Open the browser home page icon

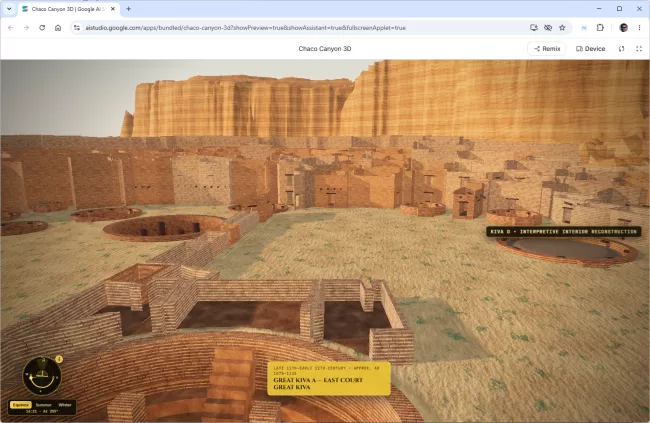pos(58,28)
